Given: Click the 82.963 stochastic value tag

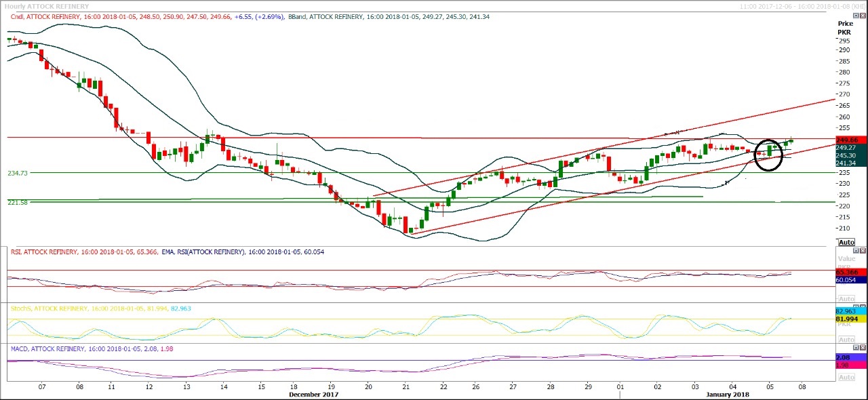Looking at the screenshot, I should [x=851, y=311].
